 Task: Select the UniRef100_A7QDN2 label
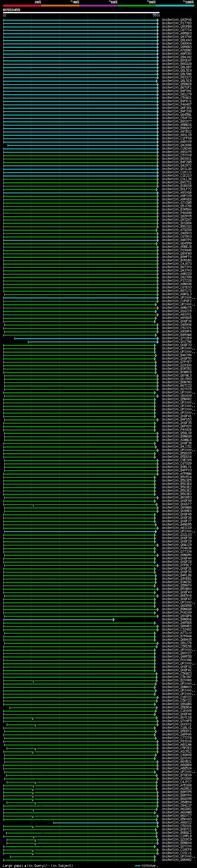coord(177,50)
